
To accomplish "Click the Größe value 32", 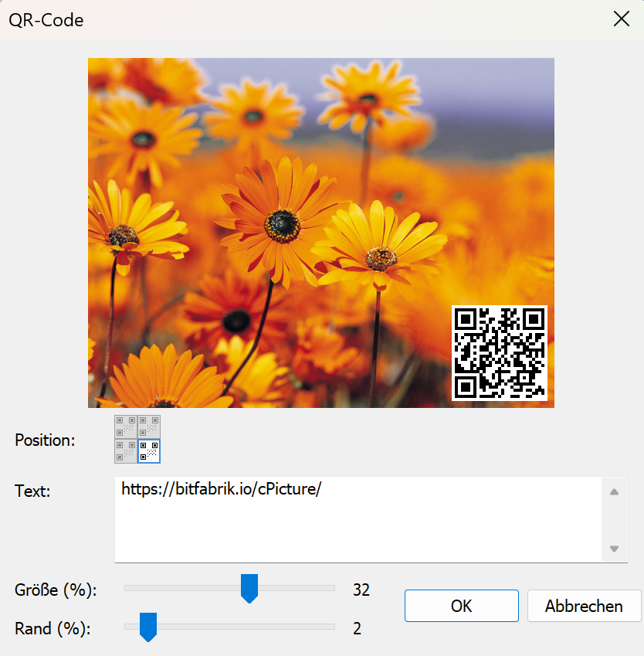I will click(x=361, y=590).
